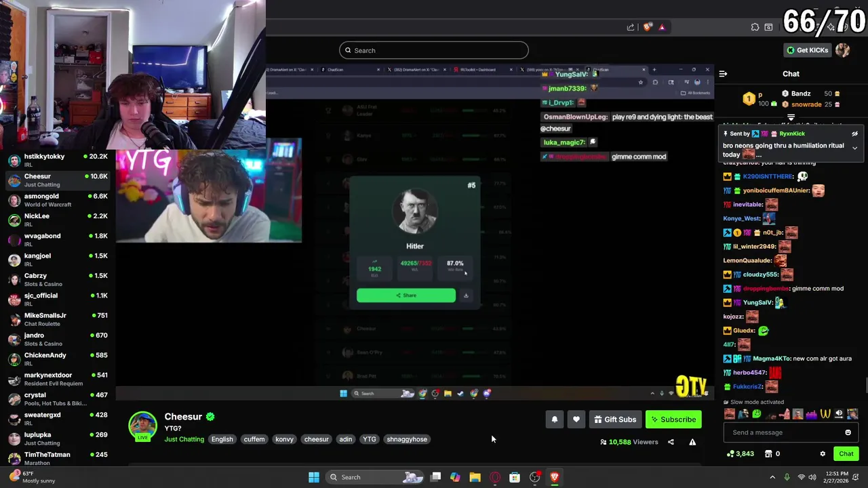Image resolution: width=868 pixels, height=488 pixels.
Task: Collapse the chat panel with arrow icon
Action: (x=723, y=74)
